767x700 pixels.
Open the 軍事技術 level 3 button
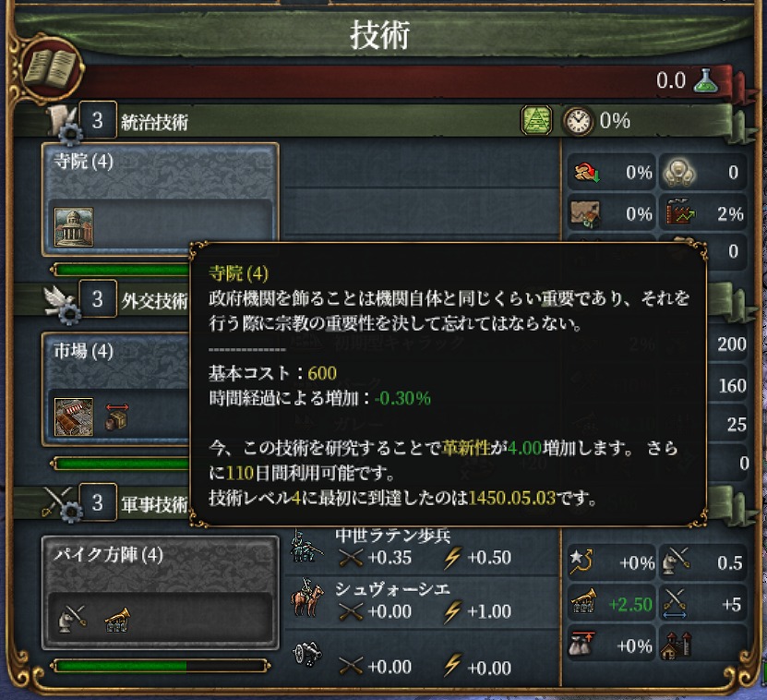[98, 502]
